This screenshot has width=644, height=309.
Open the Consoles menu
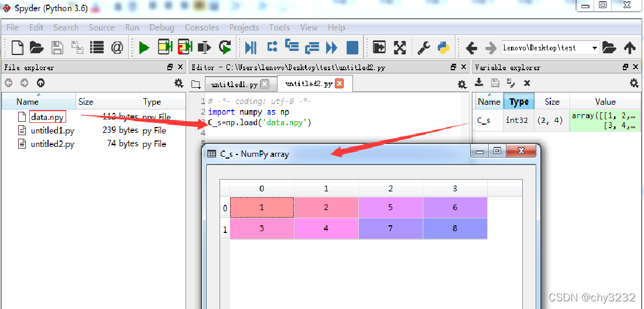[201, 28]
